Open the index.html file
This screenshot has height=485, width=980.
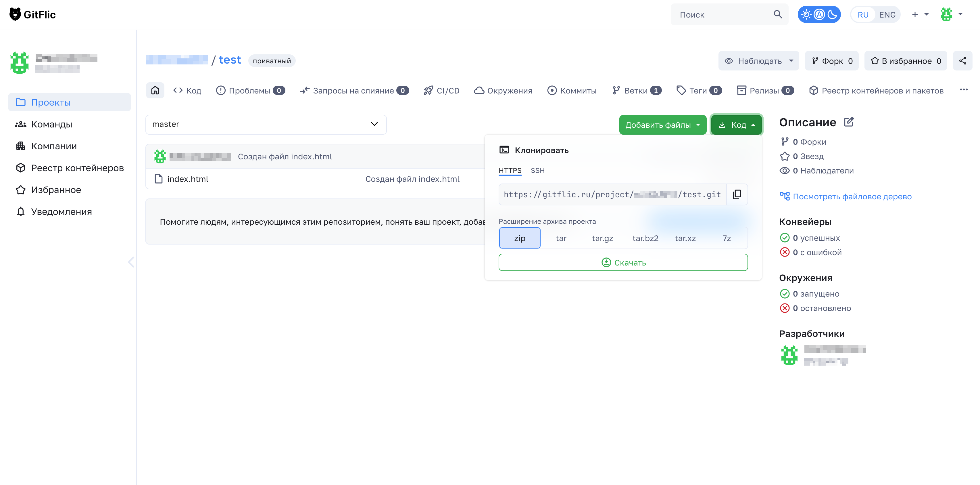point(188,179)
